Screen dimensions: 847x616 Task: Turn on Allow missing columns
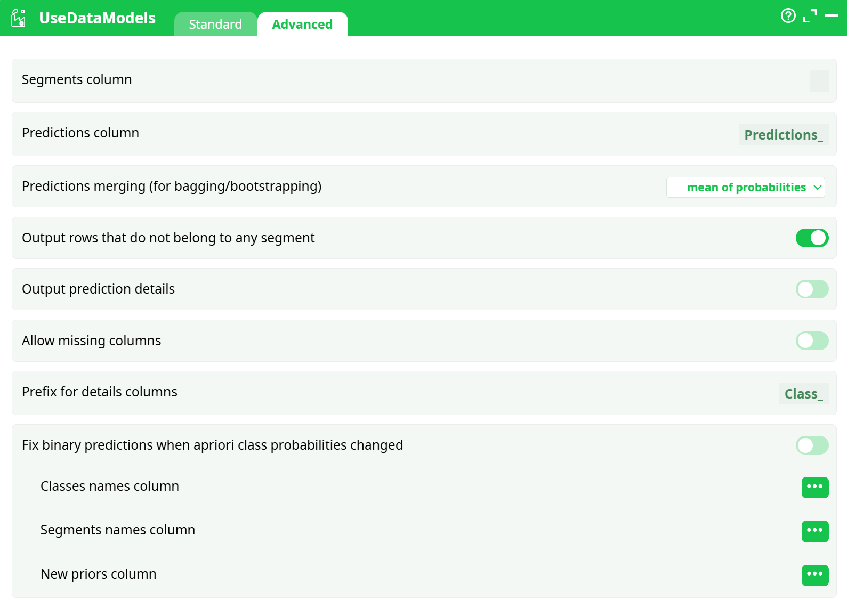point(812,341)
